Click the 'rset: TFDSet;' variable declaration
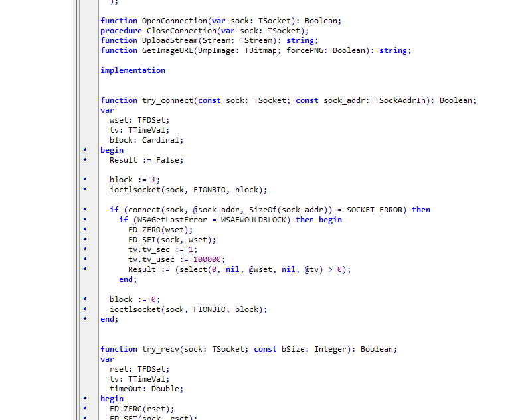 139,369
